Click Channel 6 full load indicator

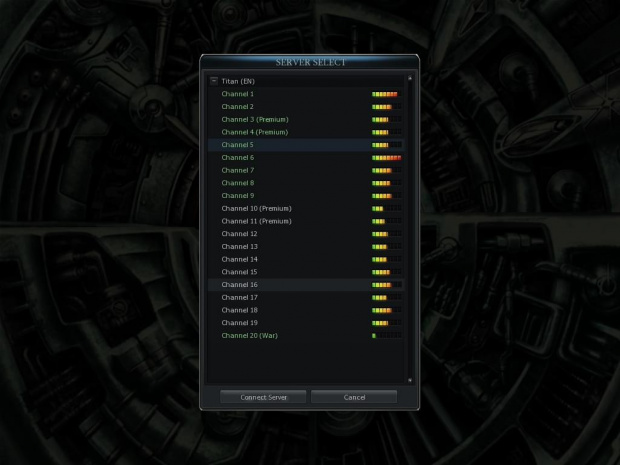[x=387, y=158]
